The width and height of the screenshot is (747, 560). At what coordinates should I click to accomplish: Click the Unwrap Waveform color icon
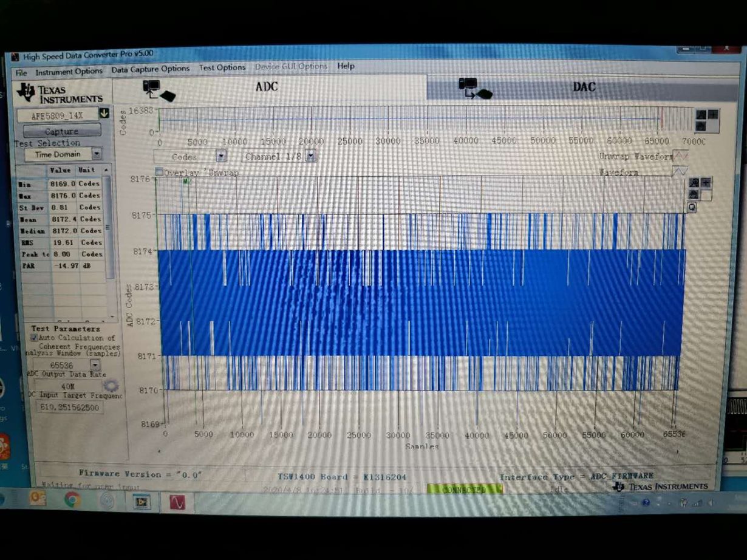click(x=681, y=157)
